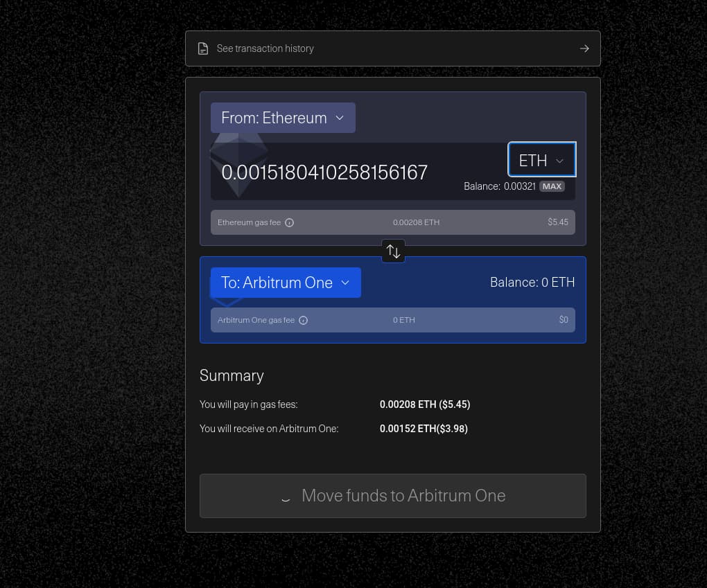Click 'You will receive on Arbitrum One' label

coord(269,429)
